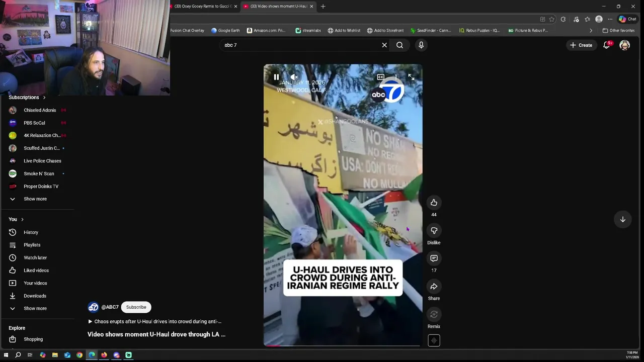Expand the You section header
The image size is (644, 362).
pos(16,219)
